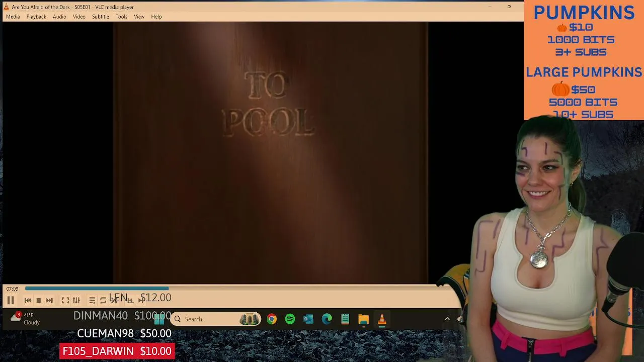Image resolution: width=644 pixels, height=362 pixels.
Task: Toggle the VLC playlist icon
Action: coord(92,300)
